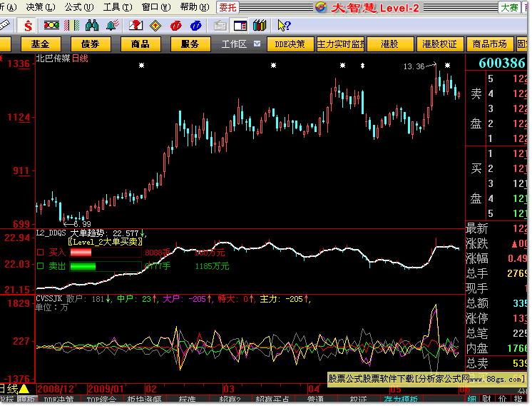Click the yellow diamond arrow icon
Image resolution: width=532 pixels, height=406 pixels.
[x=155, y=26]
